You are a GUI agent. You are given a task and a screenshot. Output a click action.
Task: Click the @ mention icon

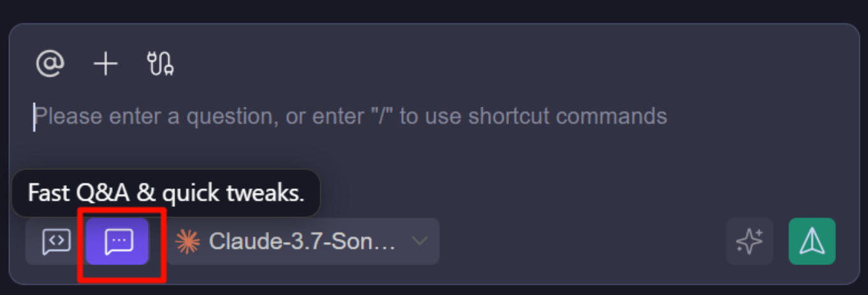click(x=50, y=64)
